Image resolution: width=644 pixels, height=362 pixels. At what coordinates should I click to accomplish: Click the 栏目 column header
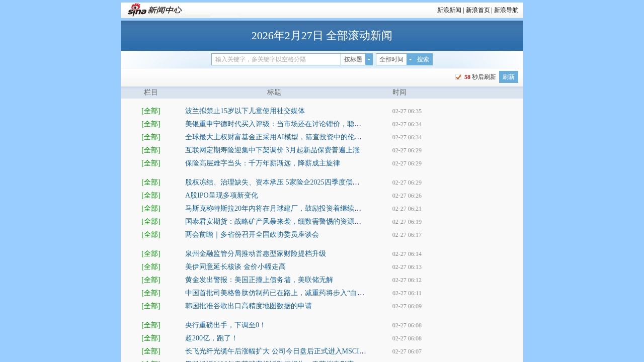[x=151, y=92]
